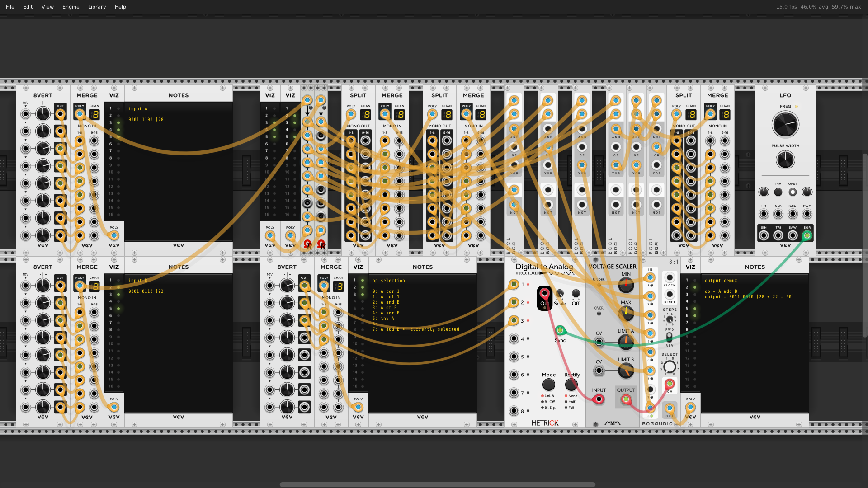Click the horizontal scrollbar at the bottom

[x=437, y=484]
